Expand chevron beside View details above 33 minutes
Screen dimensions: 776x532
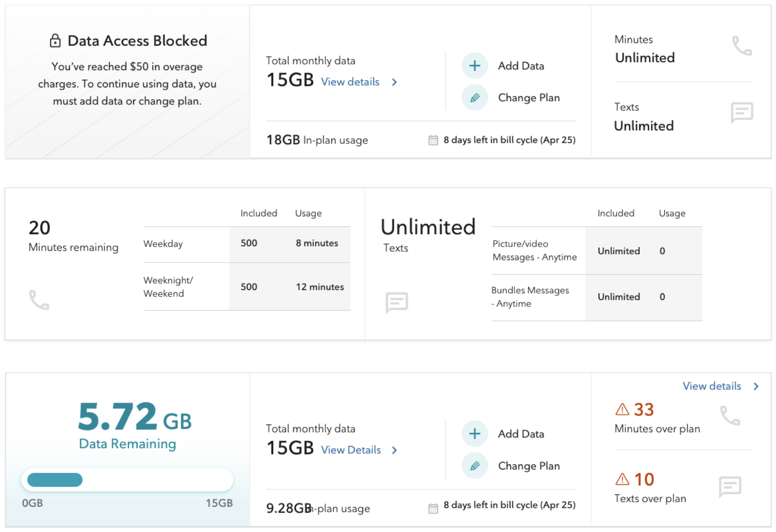756,386
